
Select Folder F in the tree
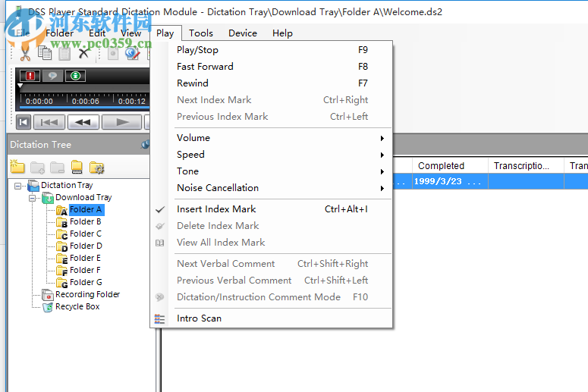[85, 270]
